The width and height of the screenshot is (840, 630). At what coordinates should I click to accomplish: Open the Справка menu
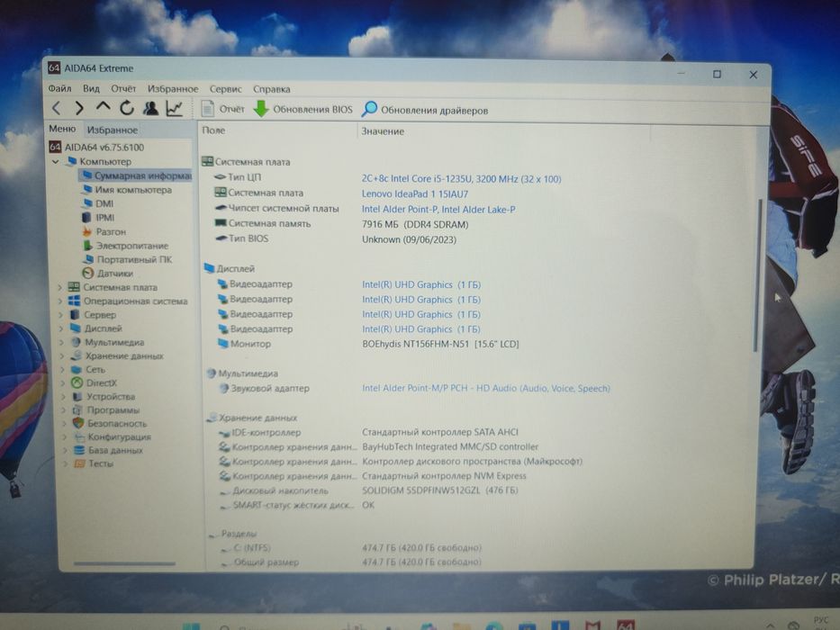[x=272, y=89]
